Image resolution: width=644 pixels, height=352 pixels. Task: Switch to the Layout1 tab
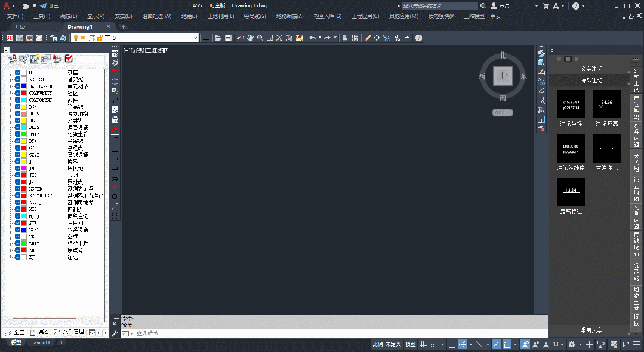[40, 342]
